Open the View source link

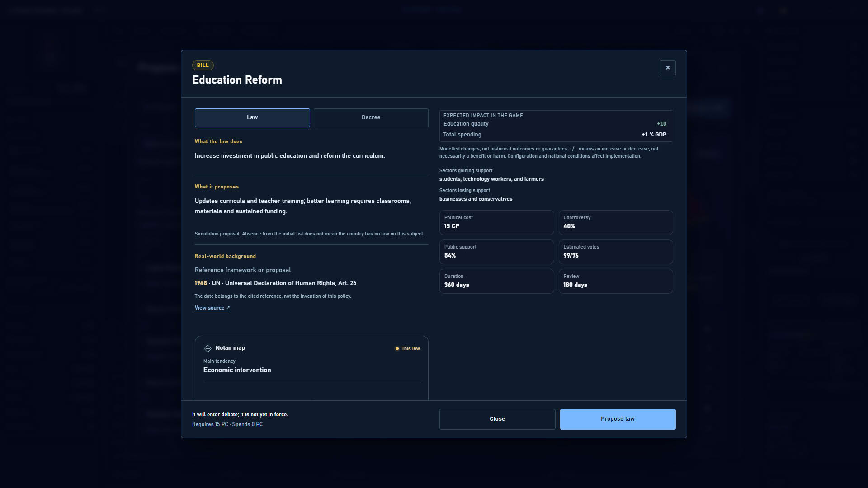click(x=212, y=308)
